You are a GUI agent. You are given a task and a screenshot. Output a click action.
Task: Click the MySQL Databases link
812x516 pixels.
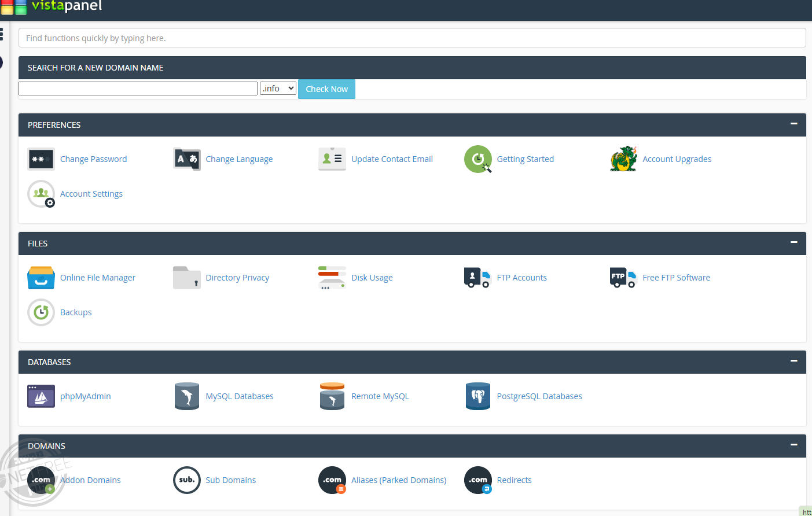239,396
